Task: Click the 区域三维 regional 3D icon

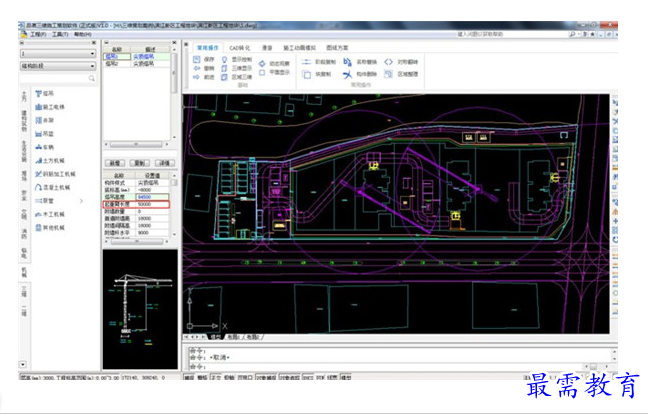Action: pos(224,77)
